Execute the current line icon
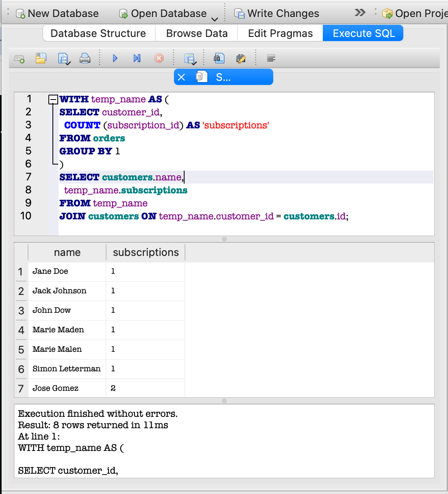448x494 pixels. 137,58
